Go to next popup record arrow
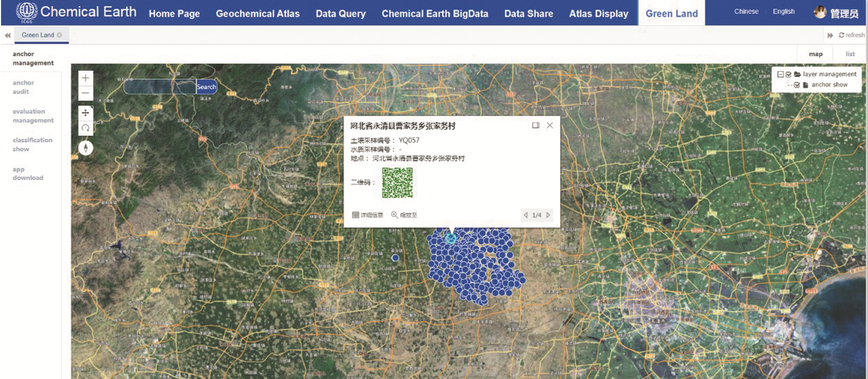 [548, 215]
